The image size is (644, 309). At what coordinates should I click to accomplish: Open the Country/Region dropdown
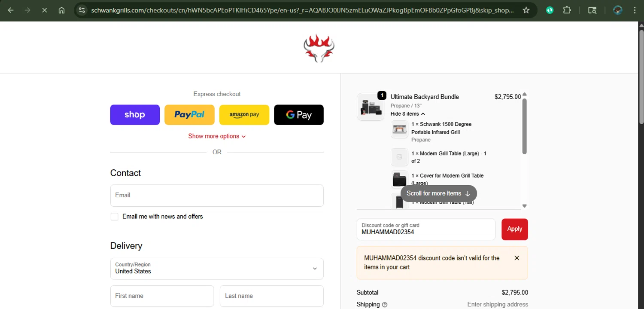(217, 269)
